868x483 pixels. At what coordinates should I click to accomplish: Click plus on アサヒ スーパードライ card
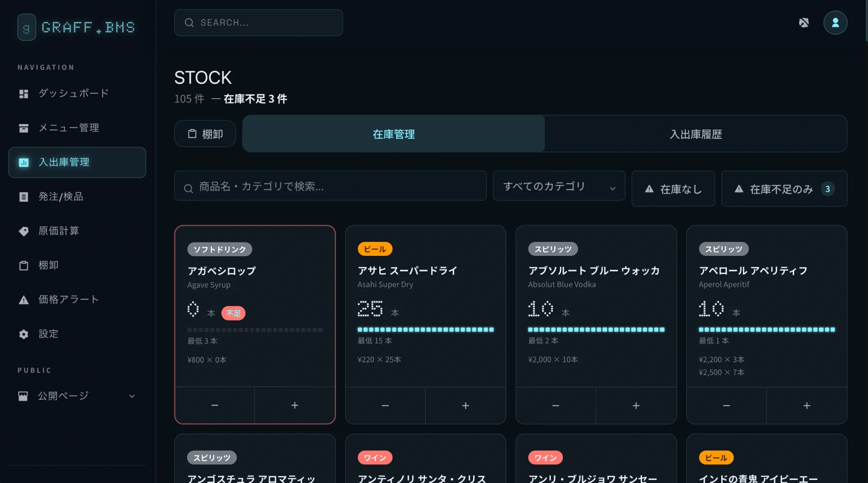pos(466,406)
